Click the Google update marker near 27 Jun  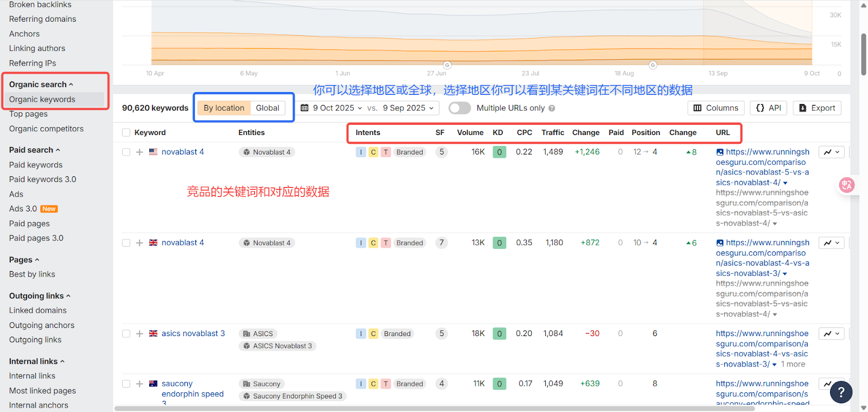click(447, 65)
